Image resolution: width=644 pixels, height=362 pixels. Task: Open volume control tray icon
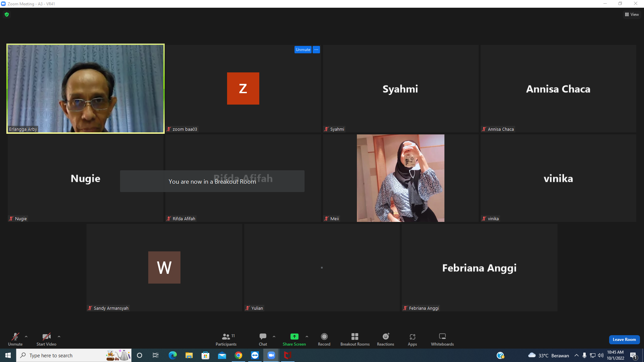pyautogui.click(x=601, y=355)
